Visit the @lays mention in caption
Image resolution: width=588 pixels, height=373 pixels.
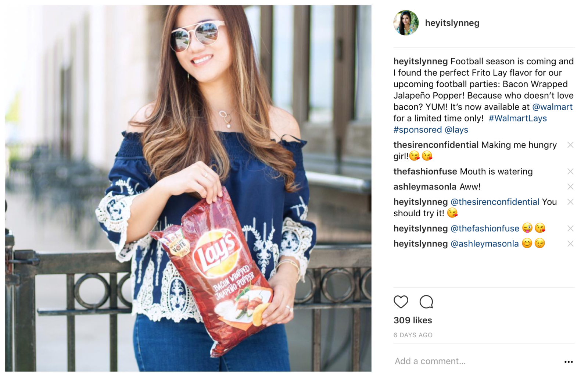pos(456,130)
